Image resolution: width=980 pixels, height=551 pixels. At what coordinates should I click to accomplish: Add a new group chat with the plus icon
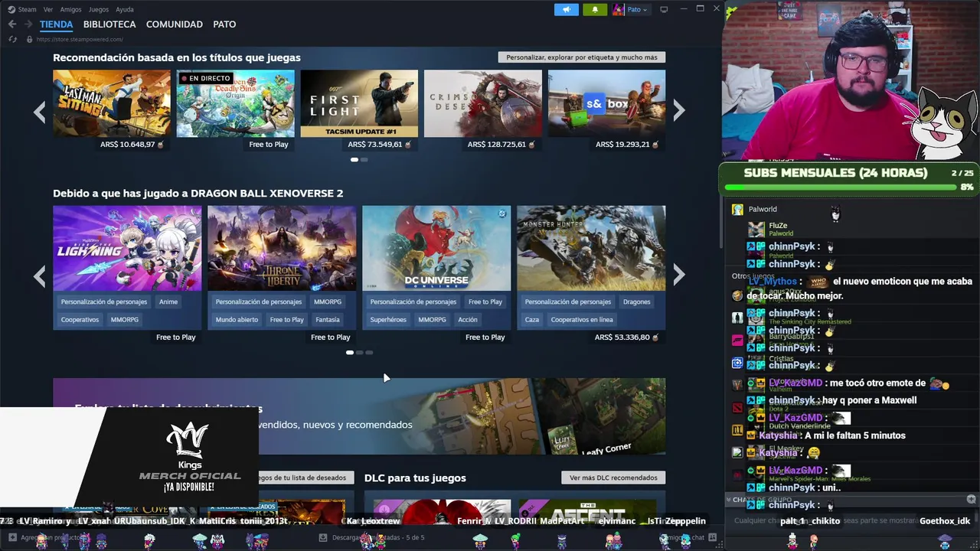click(x=972, y=500)
